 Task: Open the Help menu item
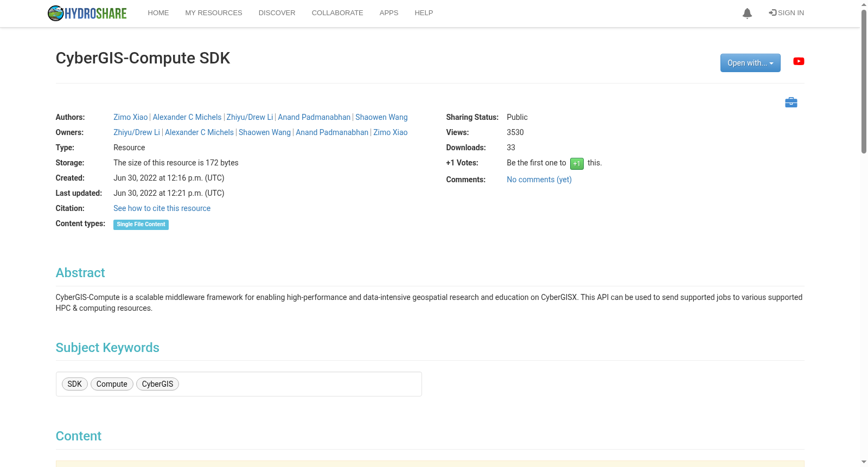[x=424, y=13]
